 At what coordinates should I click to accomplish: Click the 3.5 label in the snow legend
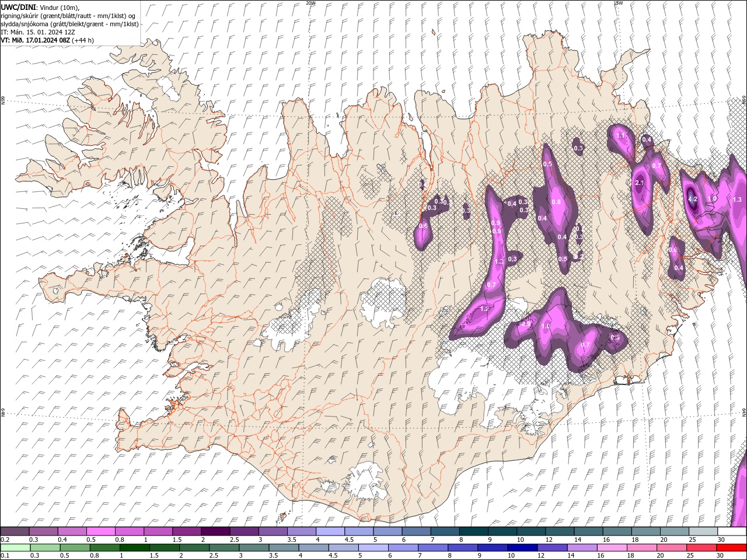[x=290, y=540]
